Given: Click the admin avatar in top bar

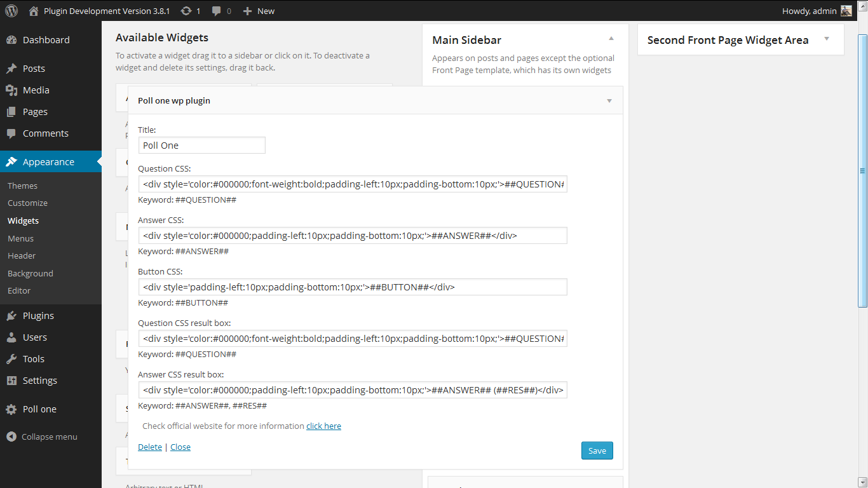Looking at the screenshot, I should tap(846, 11).
